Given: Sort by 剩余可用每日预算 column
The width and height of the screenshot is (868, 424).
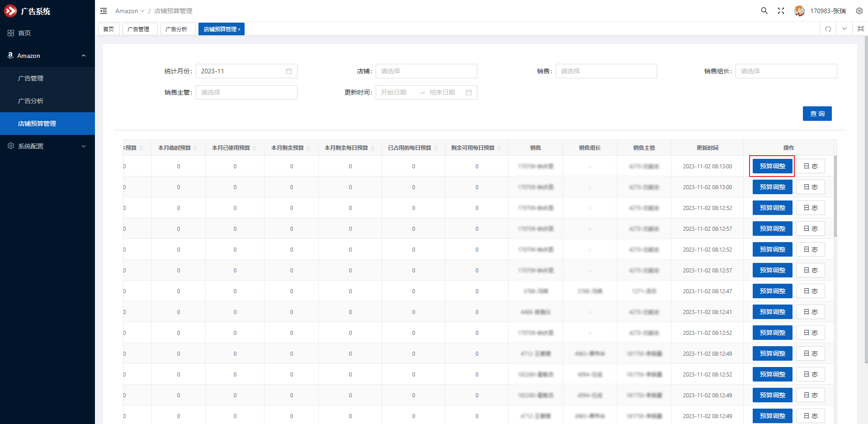Looking at the screenshot, I should coord(499,148).
